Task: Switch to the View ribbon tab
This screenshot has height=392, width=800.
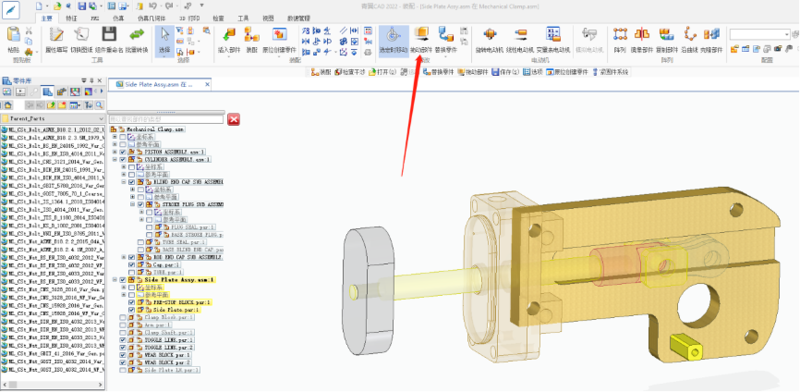Action: tap(268, 18)
